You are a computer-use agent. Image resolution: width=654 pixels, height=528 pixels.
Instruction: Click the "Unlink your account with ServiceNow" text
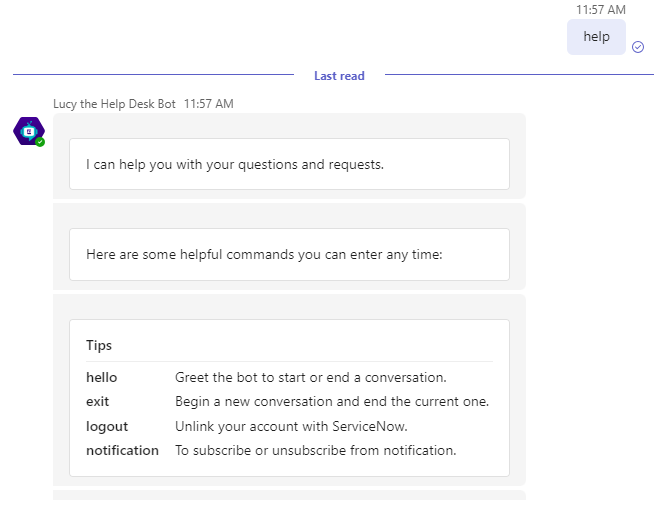[x=291, y=426]
